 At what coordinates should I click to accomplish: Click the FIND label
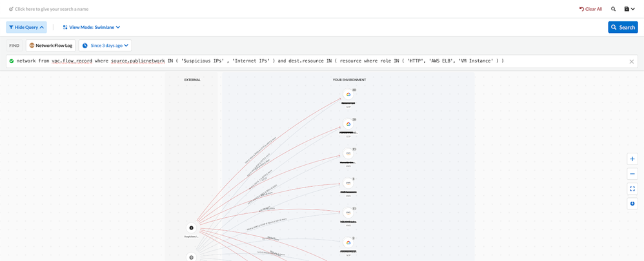coord(14,46)
